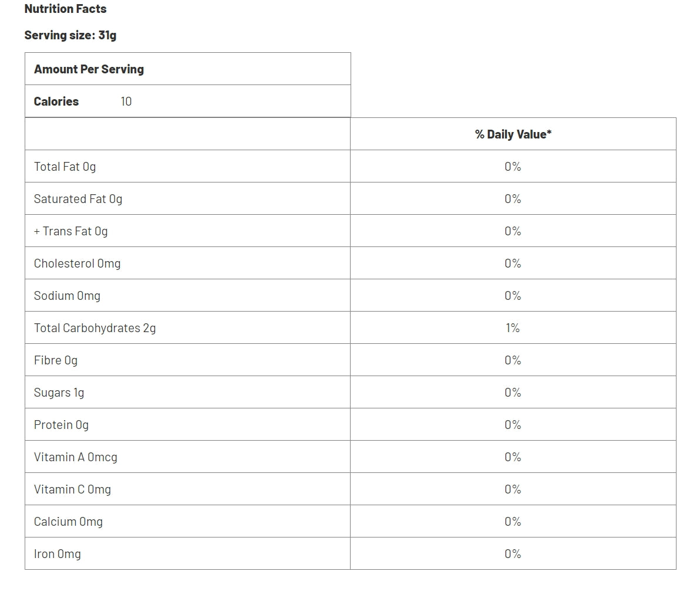Click the Calories label
This screenshot has width=700, height=595.
click(x=56, y=102)
